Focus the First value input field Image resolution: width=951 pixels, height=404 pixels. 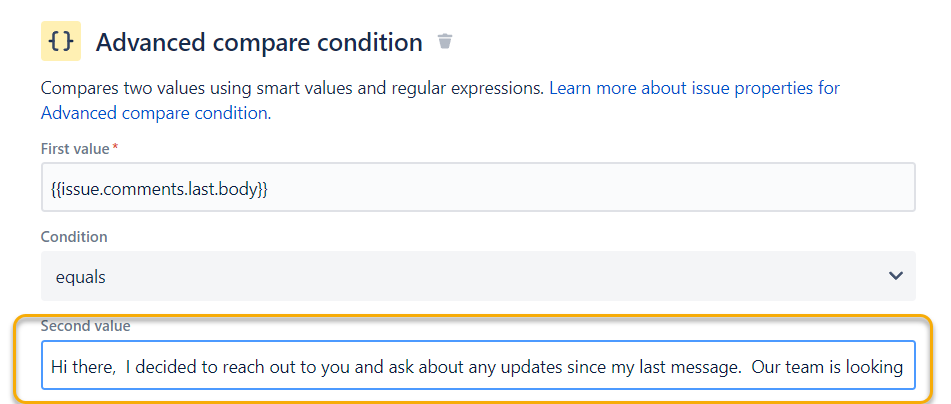(x=478, y=187)
